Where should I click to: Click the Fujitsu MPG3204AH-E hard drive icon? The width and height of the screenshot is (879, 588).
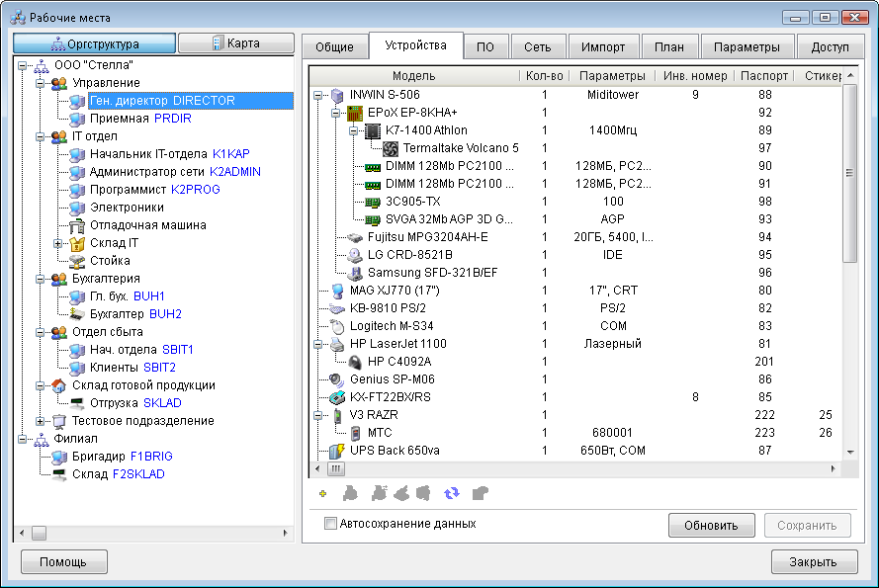[356, 237]
